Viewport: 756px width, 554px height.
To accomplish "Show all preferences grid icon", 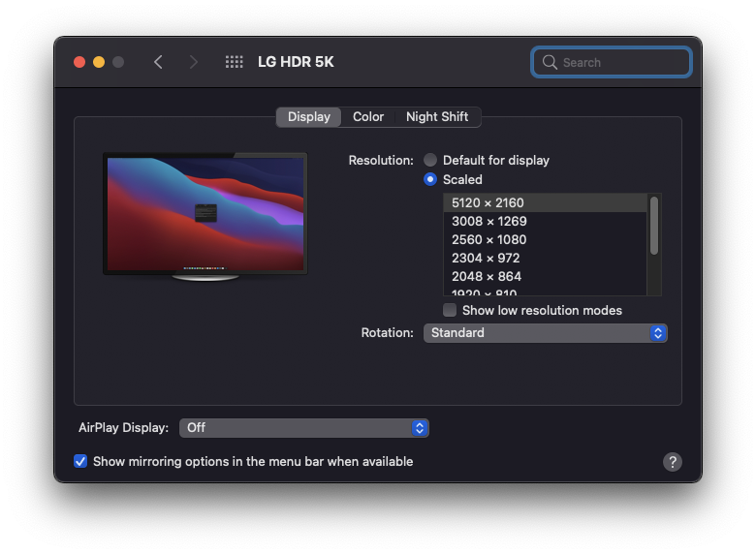I will [235, 62].
